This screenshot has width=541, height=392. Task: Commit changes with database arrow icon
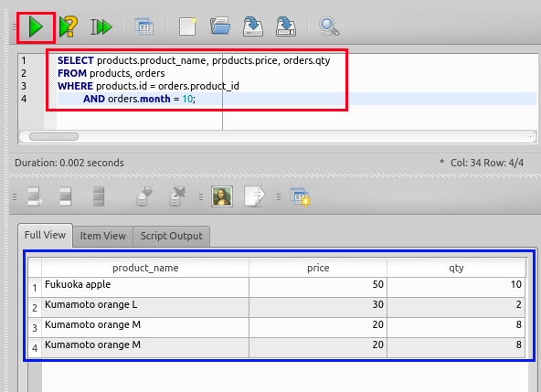tap(144, 196)
